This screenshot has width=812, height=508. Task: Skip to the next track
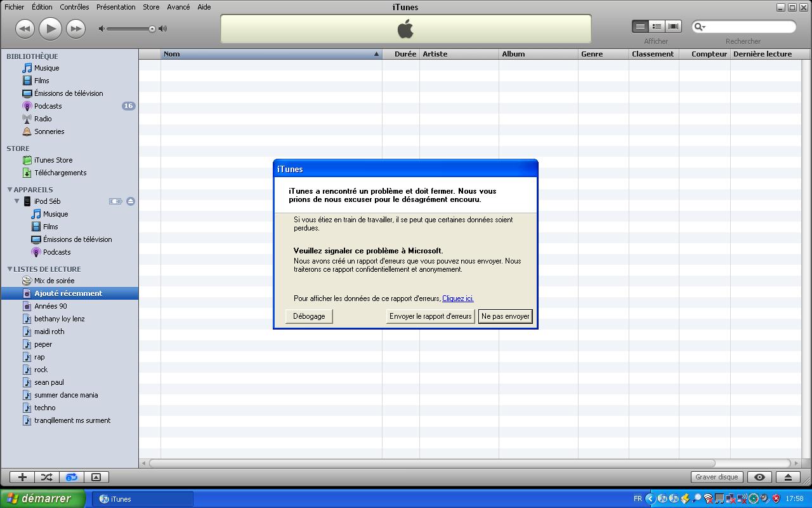click(75, 29)
